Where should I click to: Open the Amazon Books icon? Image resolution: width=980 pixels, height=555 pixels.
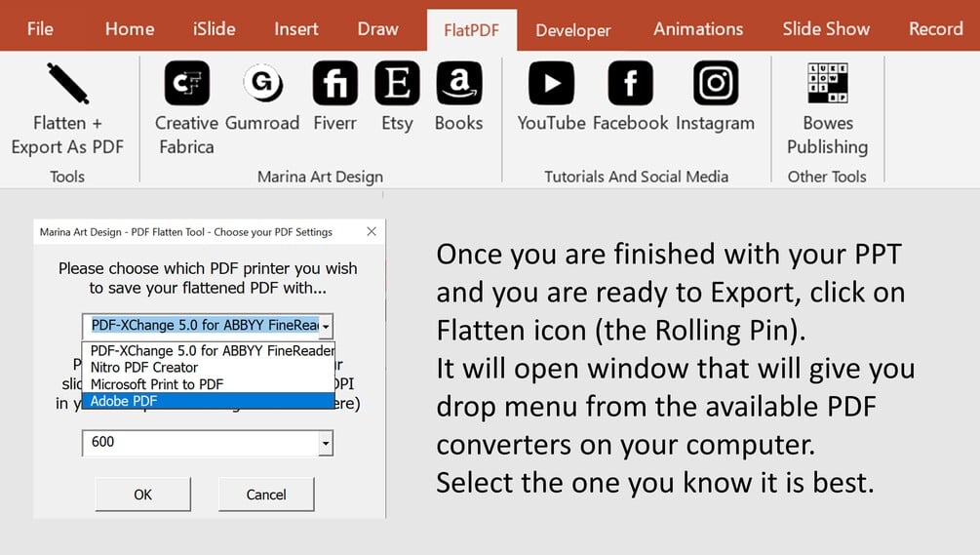[x=458, y=83]
